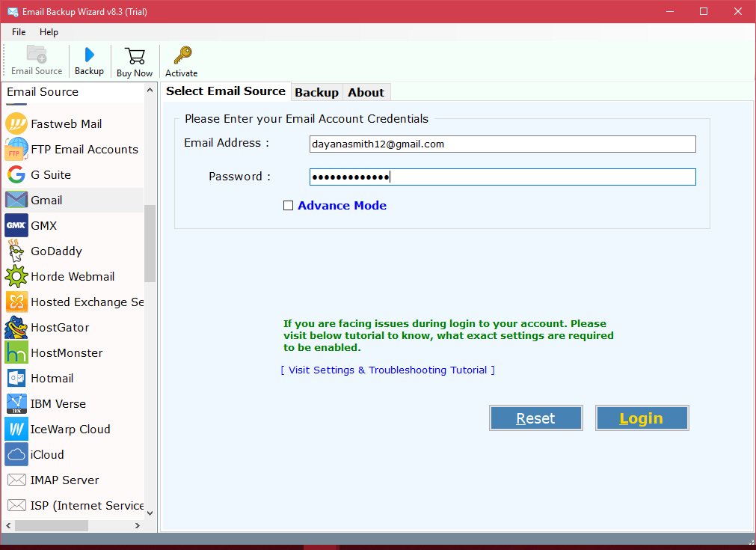Open the Help menu
The height and width of the screenshot is (550, 756).
pos(49,32)
